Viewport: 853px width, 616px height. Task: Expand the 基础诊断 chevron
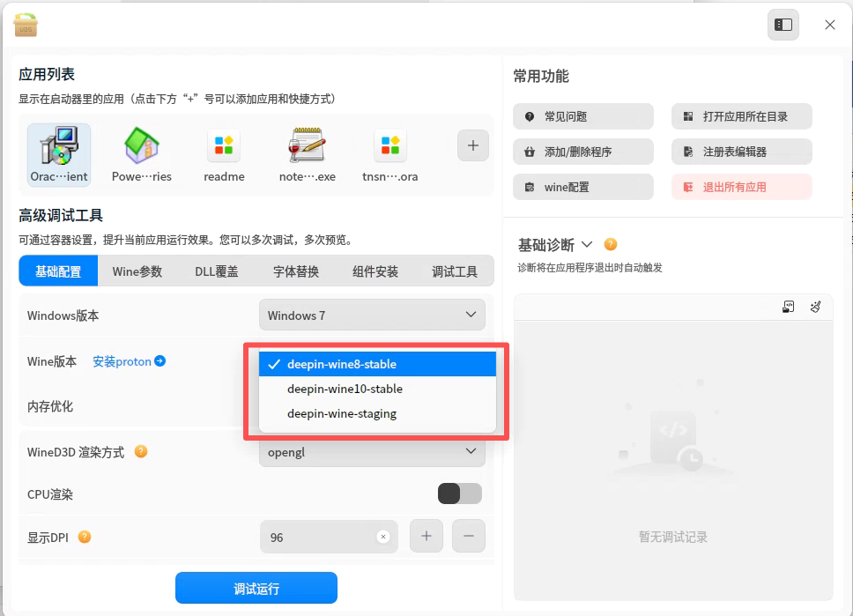coord(587,244)
